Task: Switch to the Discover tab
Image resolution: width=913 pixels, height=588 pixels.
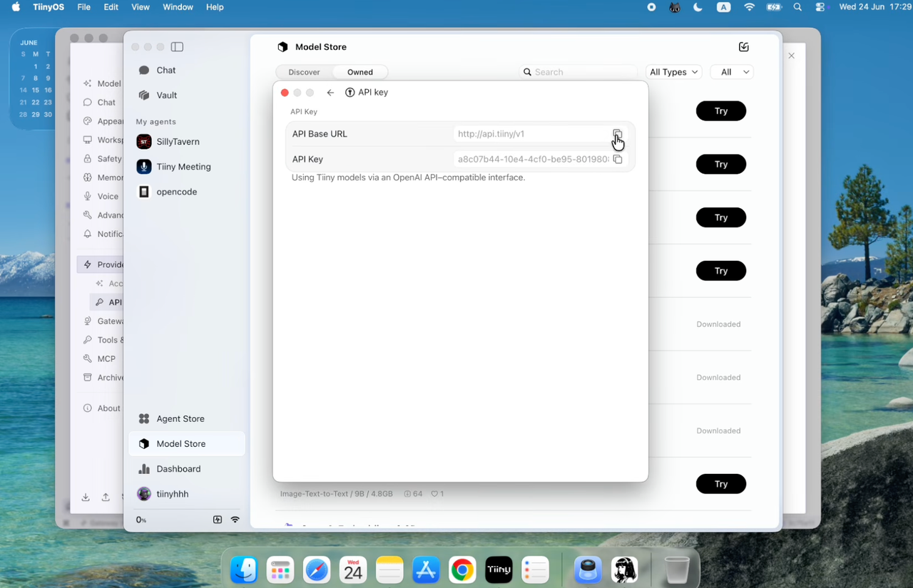Action: [x=304, y=72]
